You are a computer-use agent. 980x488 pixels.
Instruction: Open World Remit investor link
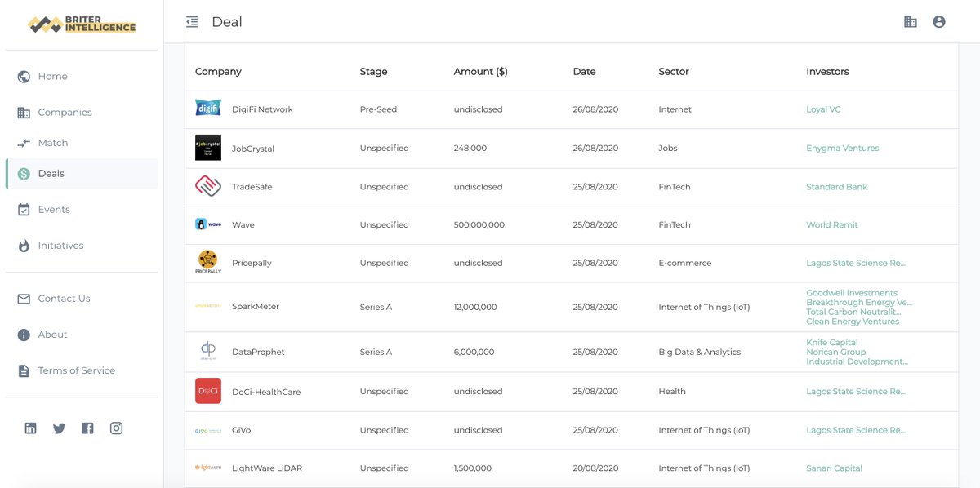(x=832, y=225)
